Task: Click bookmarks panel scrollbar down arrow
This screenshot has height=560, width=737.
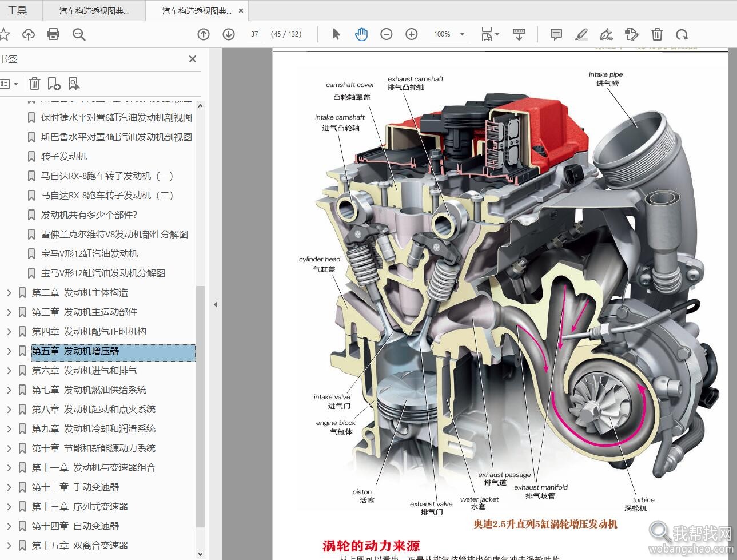Action: 200,554
